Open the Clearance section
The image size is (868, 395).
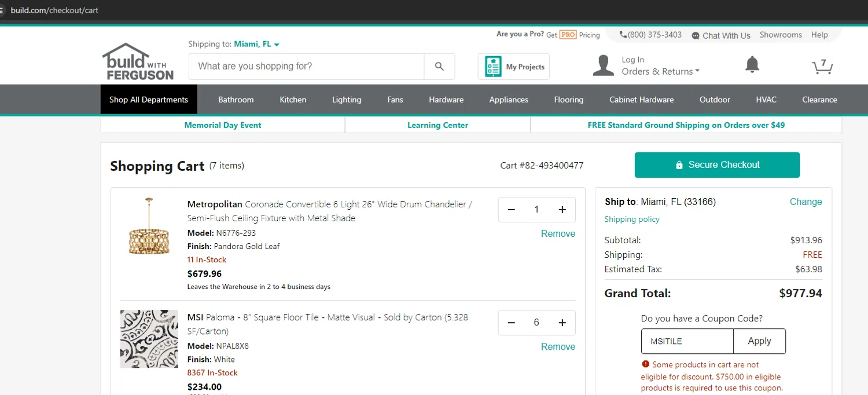[819, 100]
